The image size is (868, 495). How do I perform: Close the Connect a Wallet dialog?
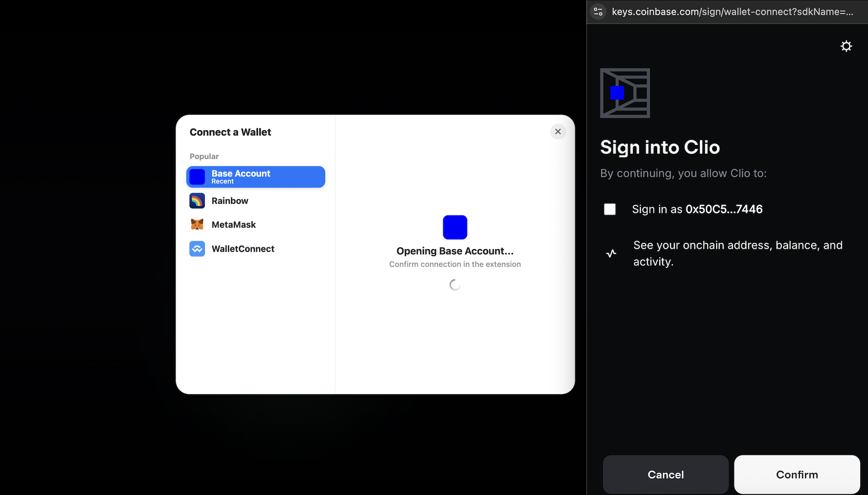click(558, 132)
